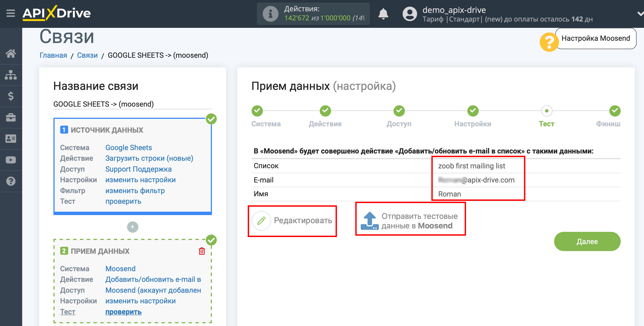Open billing dollar icon in sidebar
644x326 pixels.
[x=11, y=96]
